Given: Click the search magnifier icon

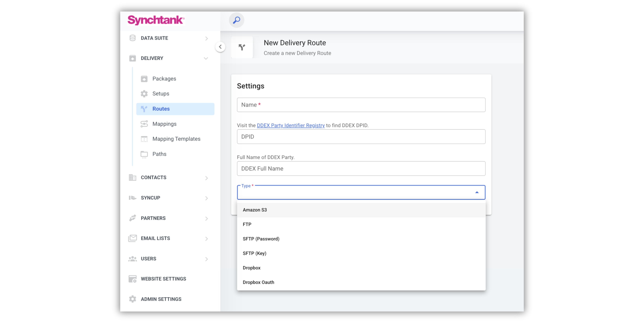Looking at the screenshot, I should 236,20.
